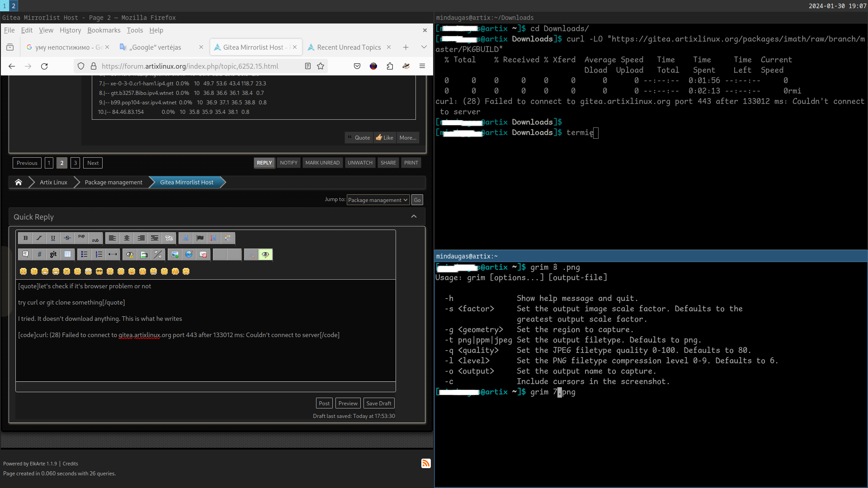The width and height of the screenshot is (868, 488).
Task: Open the font face selector
Action: (x=186, y=238)
